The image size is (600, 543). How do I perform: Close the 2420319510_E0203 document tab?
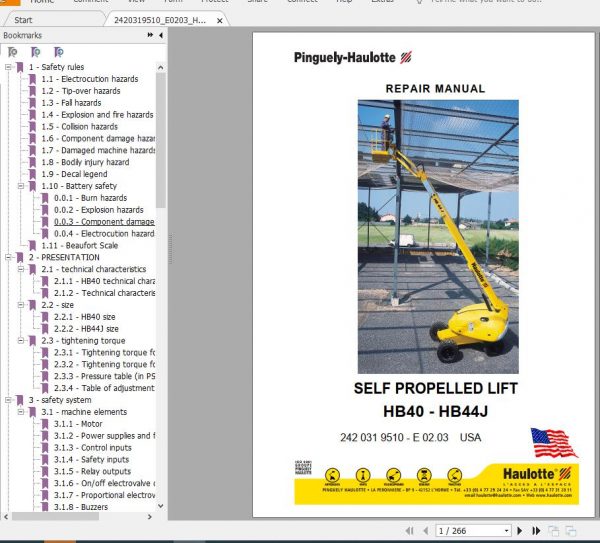(x=220, y=21)
